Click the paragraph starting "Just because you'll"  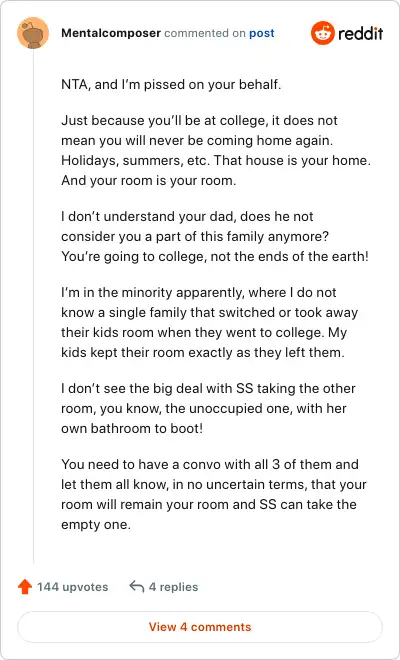point(216,150)
